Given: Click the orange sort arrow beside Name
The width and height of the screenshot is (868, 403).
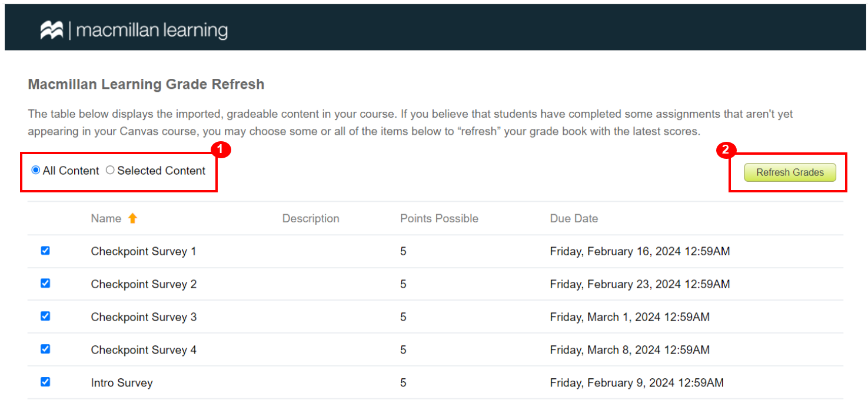Looking at the screenshot, I should pyautogui.click(x=132, y=218).
